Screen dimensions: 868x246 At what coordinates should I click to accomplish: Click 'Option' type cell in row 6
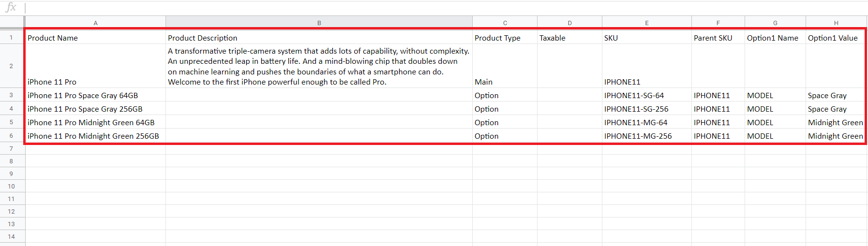(505, 136)
